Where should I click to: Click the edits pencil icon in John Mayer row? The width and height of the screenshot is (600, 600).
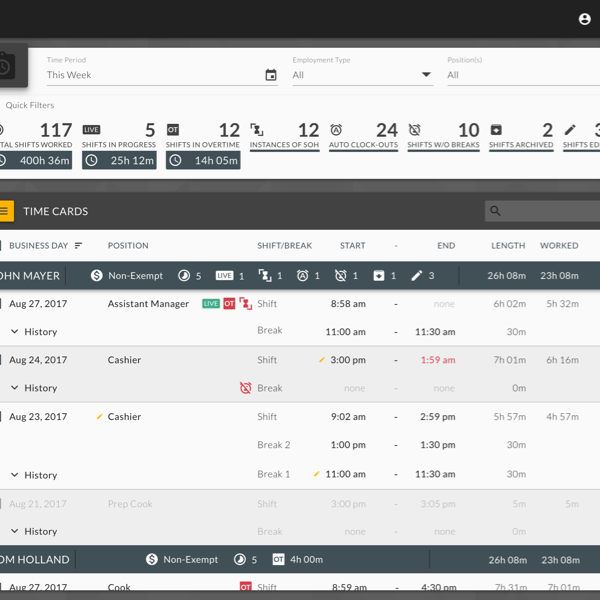417,276
